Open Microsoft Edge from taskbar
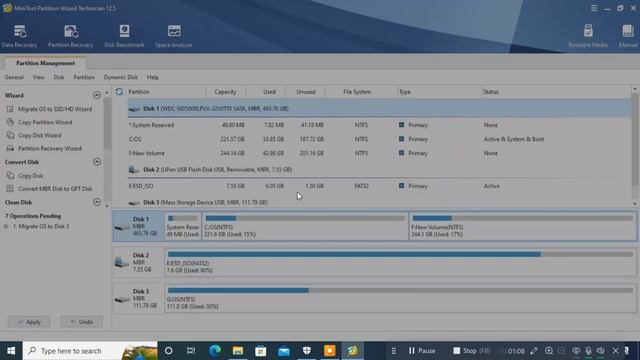Screen dimensions: 640x360 coord(215,351)
